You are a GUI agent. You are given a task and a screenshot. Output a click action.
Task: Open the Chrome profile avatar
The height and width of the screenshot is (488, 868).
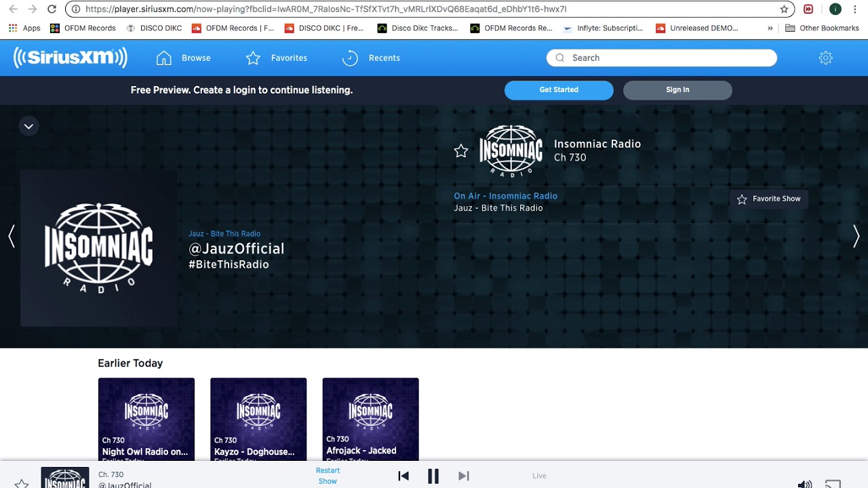tap(835, 9)
